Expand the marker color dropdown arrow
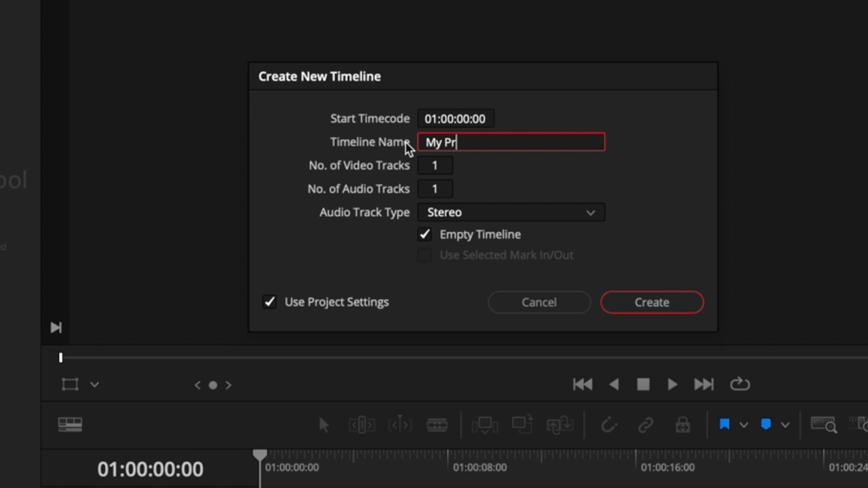This screenshot has height=488, width=868. point(785,425)
